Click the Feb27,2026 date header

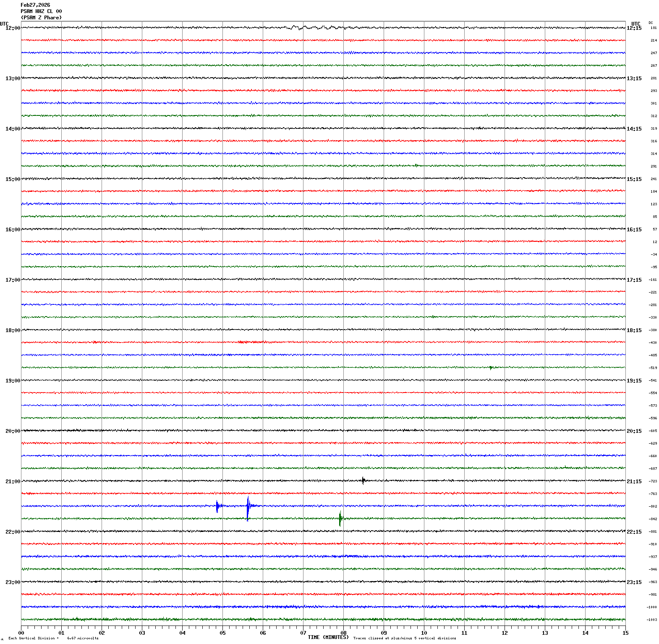(35, 5)
